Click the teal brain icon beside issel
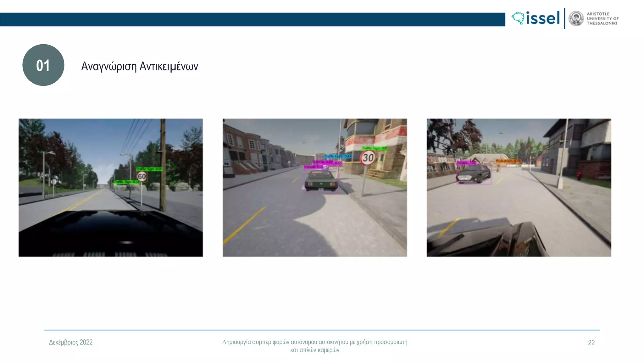 (518, 18)
